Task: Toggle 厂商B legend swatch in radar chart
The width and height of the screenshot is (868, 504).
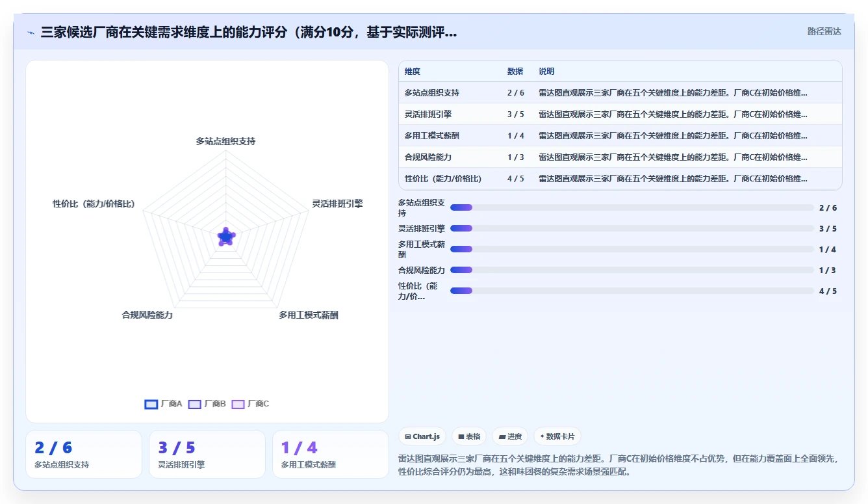Action: click(194, 404)
